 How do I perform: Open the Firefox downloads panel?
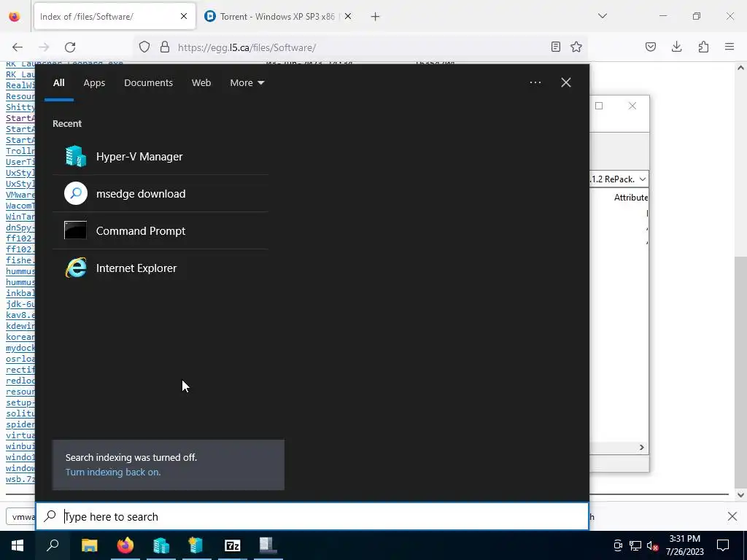pyautogui.click(x=676, y=47)
